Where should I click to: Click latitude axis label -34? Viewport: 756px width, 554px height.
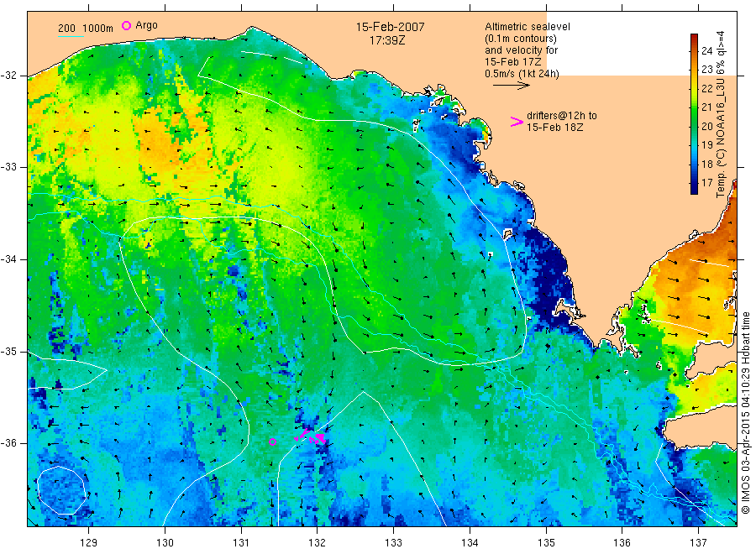tap(8, 259)
